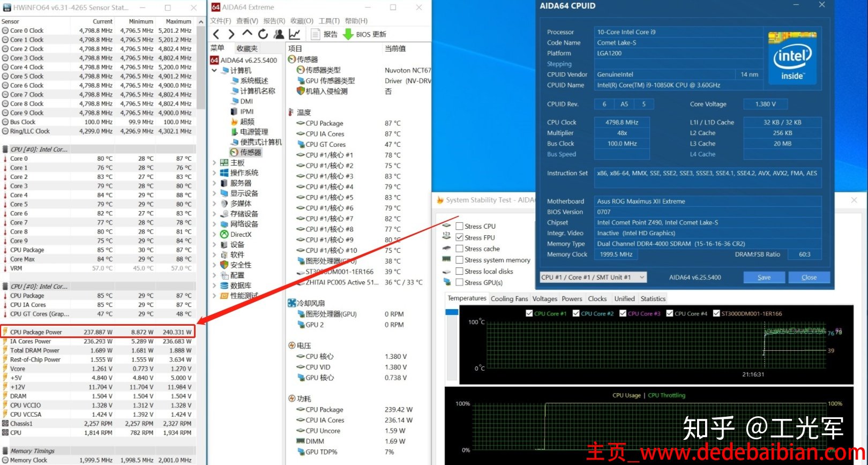Click the HWiNFO vertical scrollbar thumb
This screenshot has height=465, width=868.
201,67
